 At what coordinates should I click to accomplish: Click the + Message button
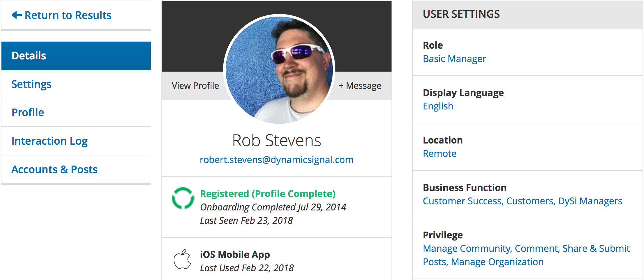360,86
